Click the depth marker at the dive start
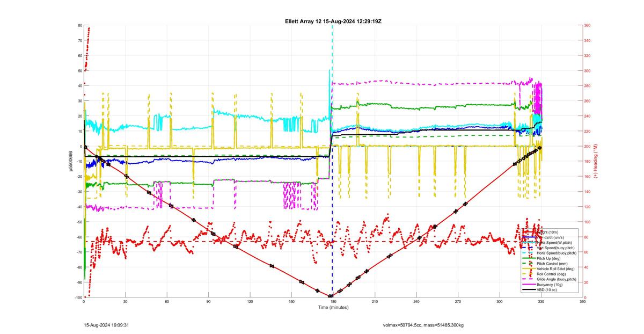644x334 pixels. 85,147
